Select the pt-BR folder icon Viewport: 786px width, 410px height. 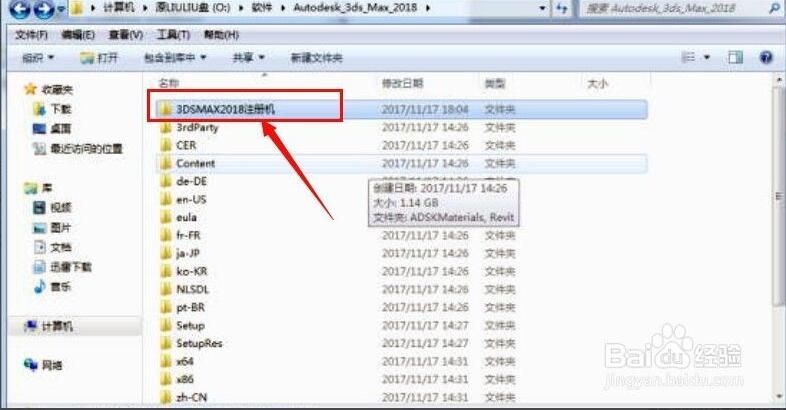(166, 307)
